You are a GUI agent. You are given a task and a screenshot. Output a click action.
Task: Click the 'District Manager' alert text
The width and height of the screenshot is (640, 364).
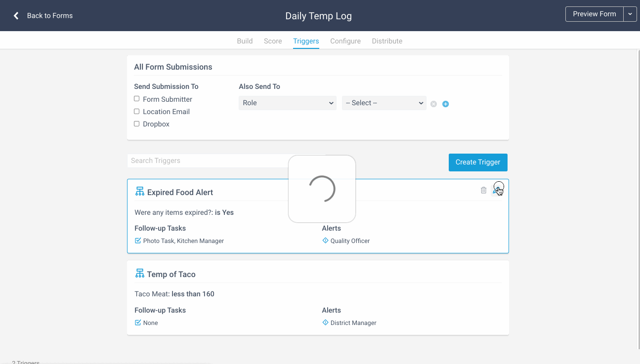tap(353, 323)
